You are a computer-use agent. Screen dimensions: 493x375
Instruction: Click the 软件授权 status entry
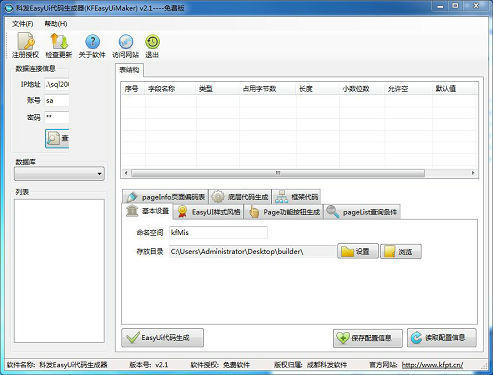220,365
